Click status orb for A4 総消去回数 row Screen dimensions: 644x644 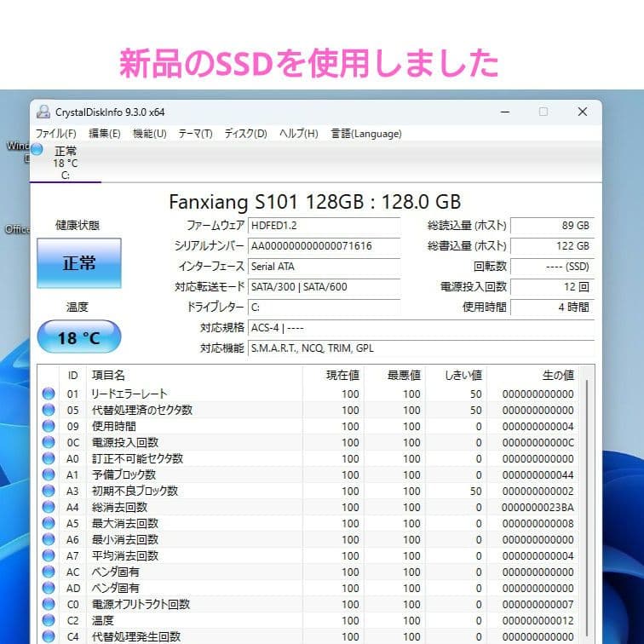tap(49, 507)
